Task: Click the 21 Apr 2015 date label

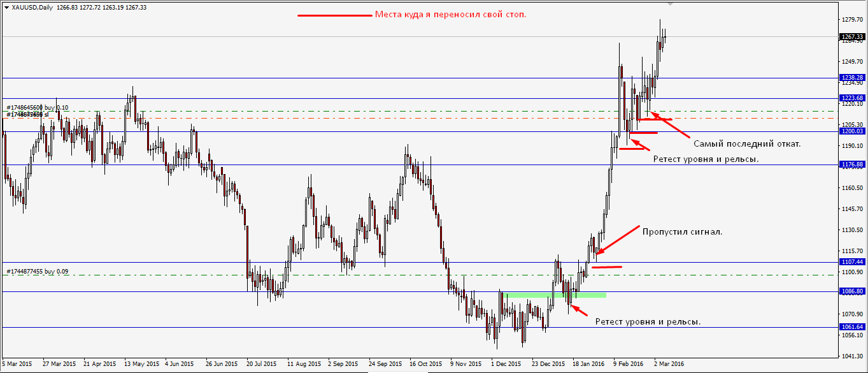Action: [x=100, y=364]
